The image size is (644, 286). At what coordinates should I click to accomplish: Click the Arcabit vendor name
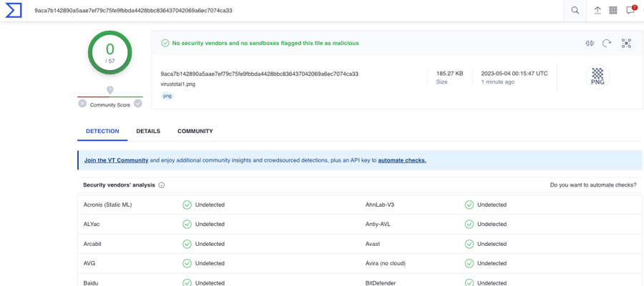(92, 244)
